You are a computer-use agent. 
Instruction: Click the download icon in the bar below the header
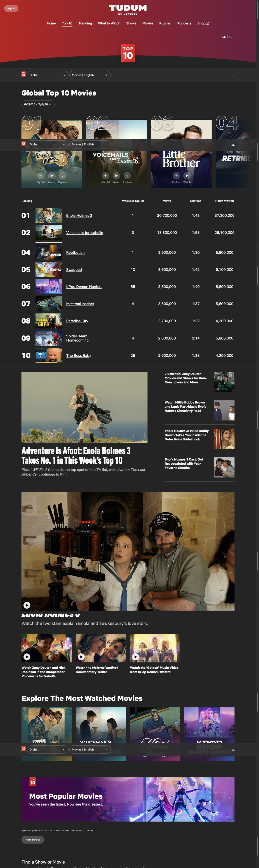[x=233, y=75]
